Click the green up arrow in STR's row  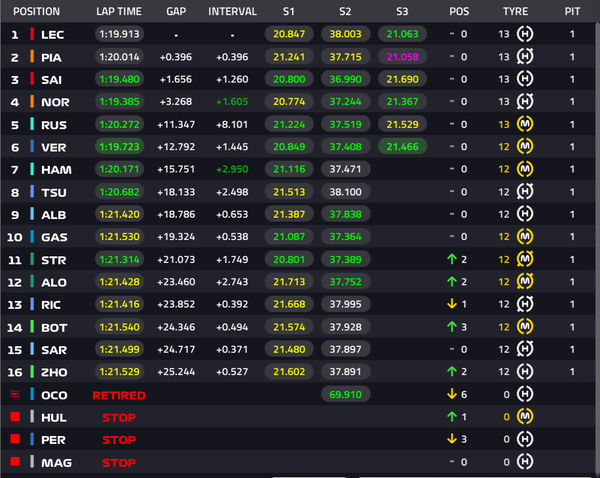(x=452, y=259)
